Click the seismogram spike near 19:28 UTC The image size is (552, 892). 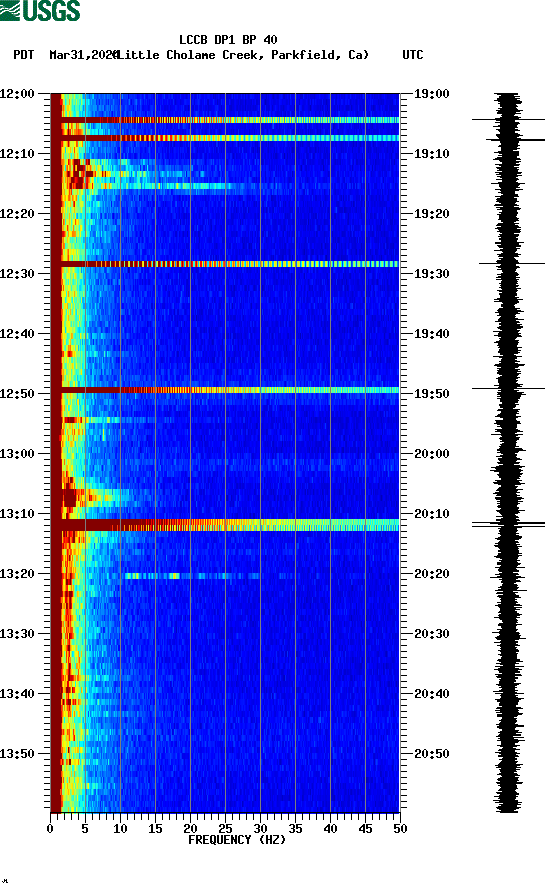pos(512,263)
